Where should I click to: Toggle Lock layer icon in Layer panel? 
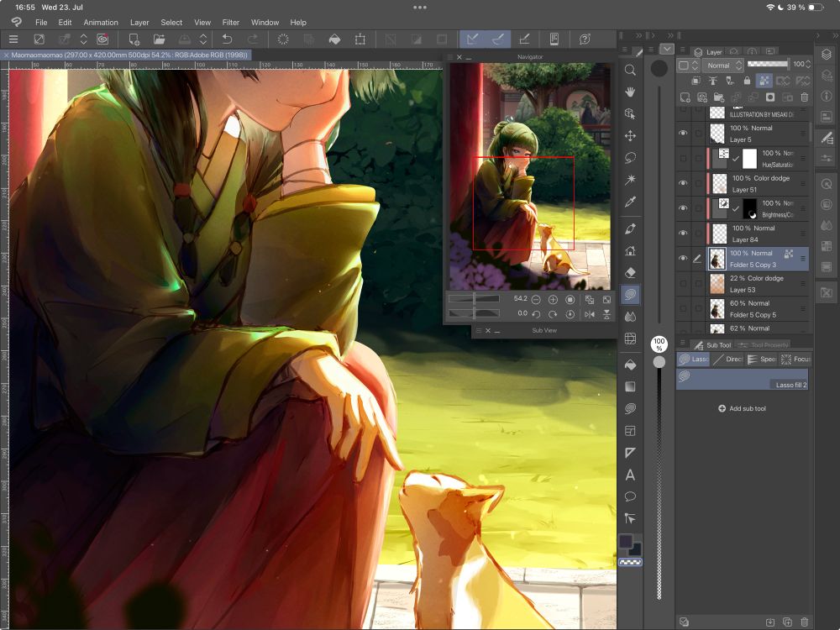point(747,81)
